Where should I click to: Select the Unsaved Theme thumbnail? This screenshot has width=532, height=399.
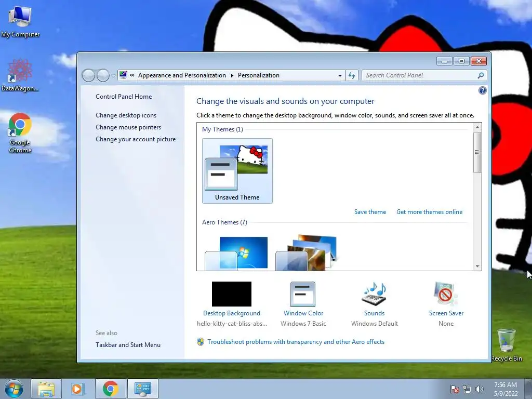point(237,171)
